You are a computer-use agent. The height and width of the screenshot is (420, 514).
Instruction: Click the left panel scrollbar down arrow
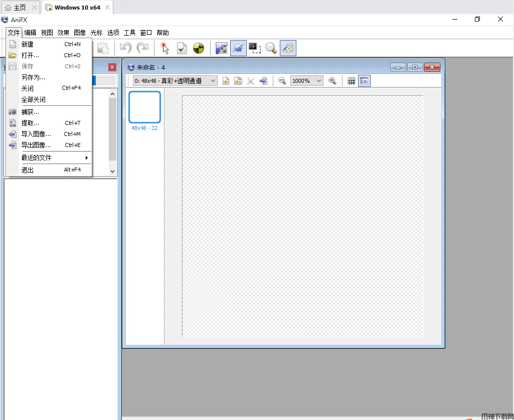pyautogui.click(x=112, y=171)
